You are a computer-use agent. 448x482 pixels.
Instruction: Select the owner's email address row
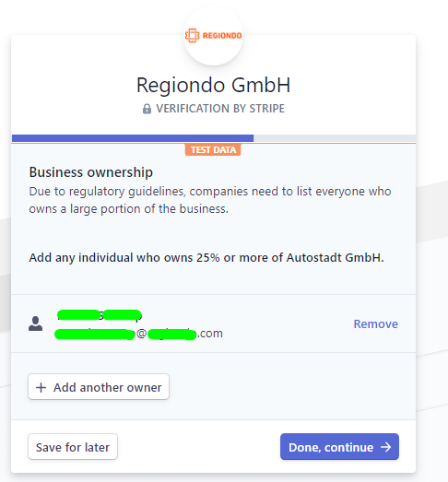tap(138, 334)
